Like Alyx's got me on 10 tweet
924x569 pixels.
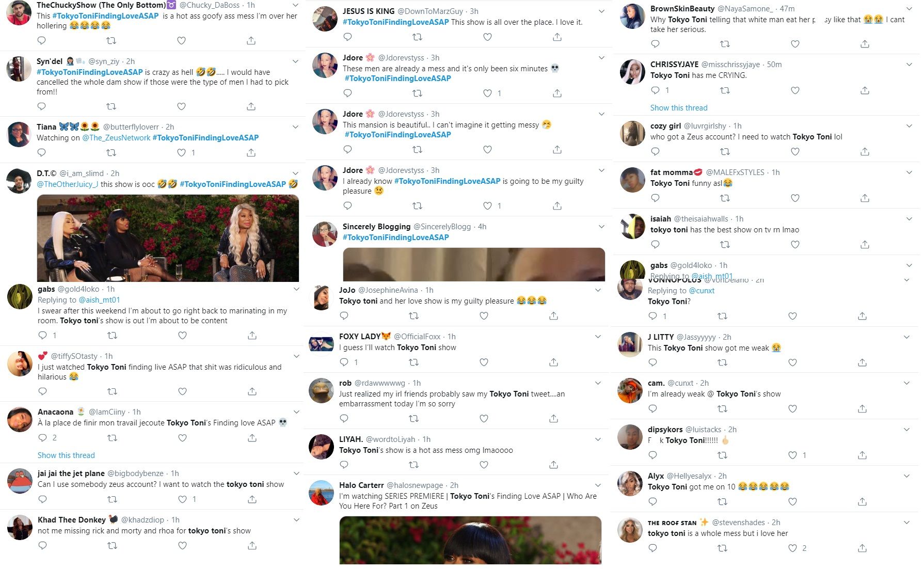(792, 501)
